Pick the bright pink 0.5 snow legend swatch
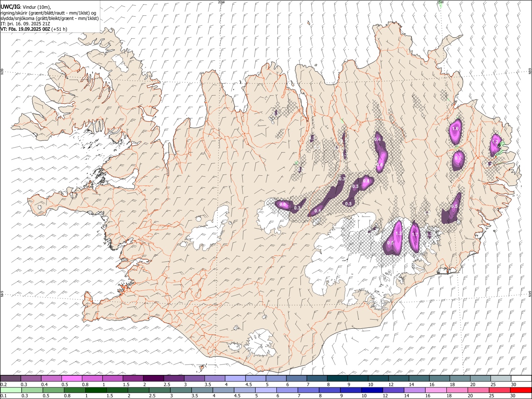 [x=71, y=378]
